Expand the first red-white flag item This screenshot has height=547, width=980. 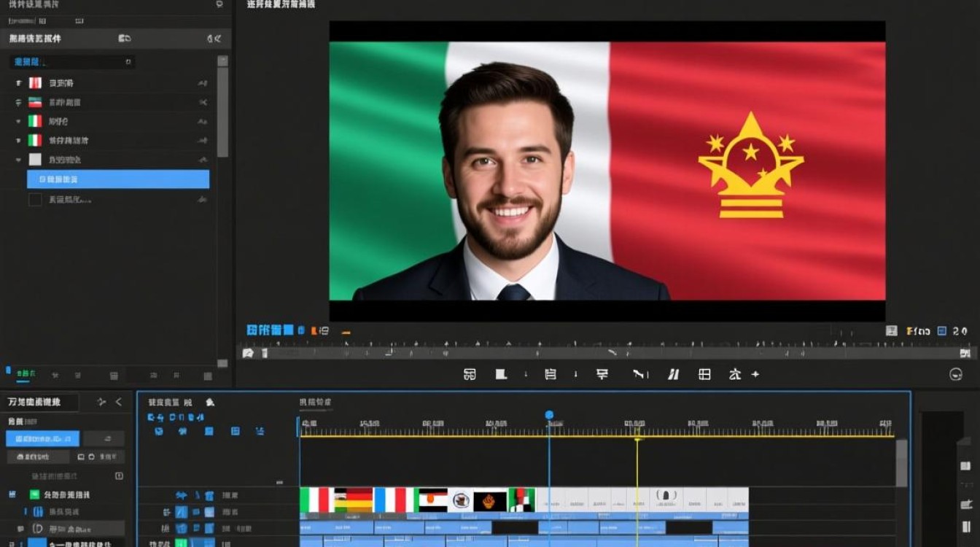point(18,83)
